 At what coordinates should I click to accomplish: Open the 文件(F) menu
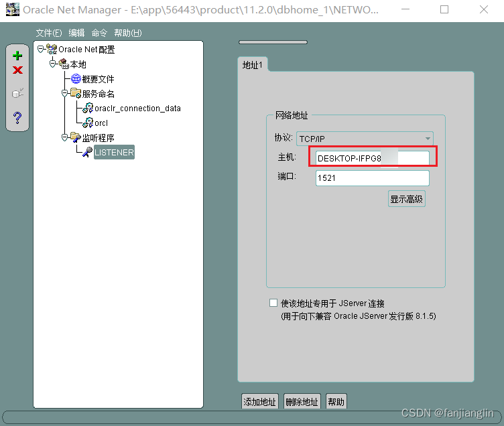pyautogui.click(x=48, y=33)
